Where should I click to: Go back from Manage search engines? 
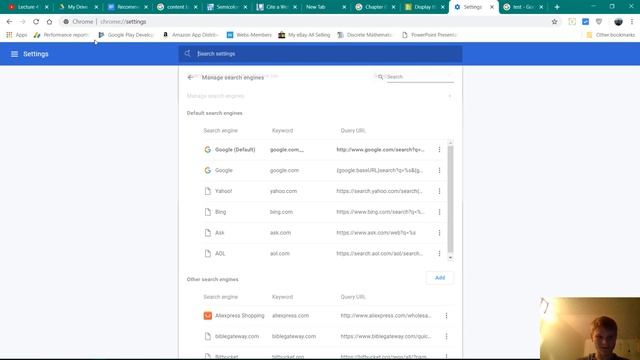point(190,77)
